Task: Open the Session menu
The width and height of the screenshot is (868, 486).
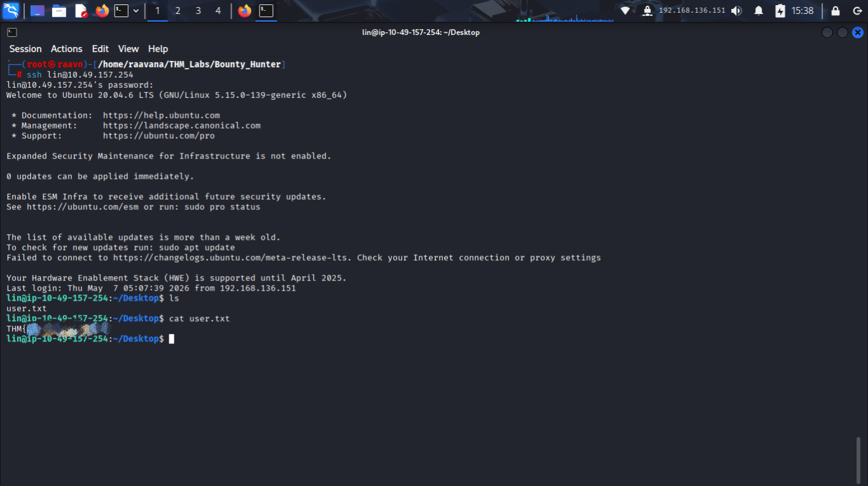Action: coord(25,49)
